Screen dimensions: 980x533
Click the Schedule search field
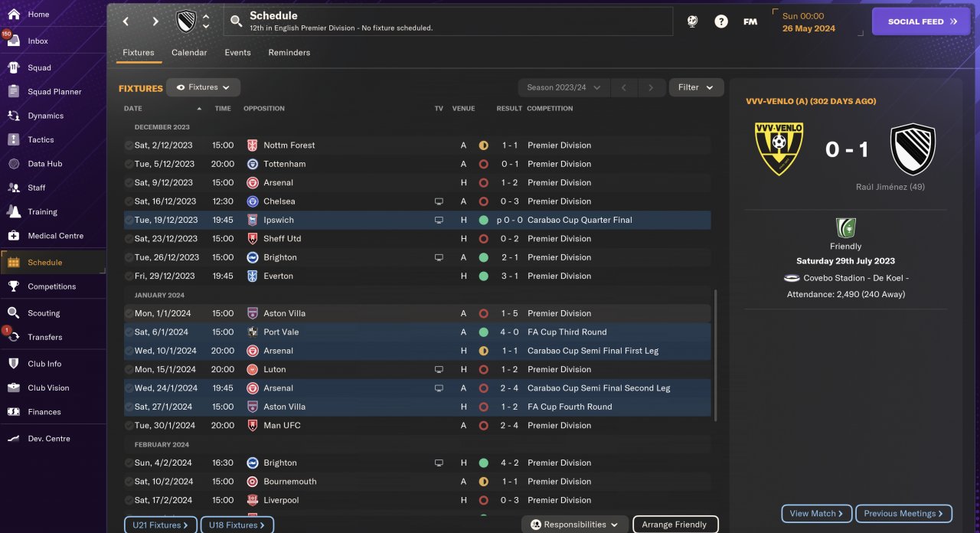click(x=448, y=21)
